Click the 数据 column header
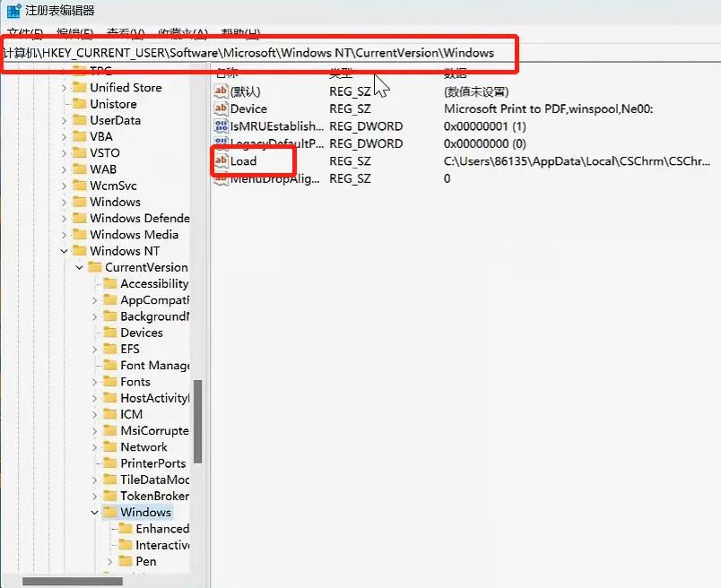The height and width of the screenshot is (588, 721). click(457, 73)
